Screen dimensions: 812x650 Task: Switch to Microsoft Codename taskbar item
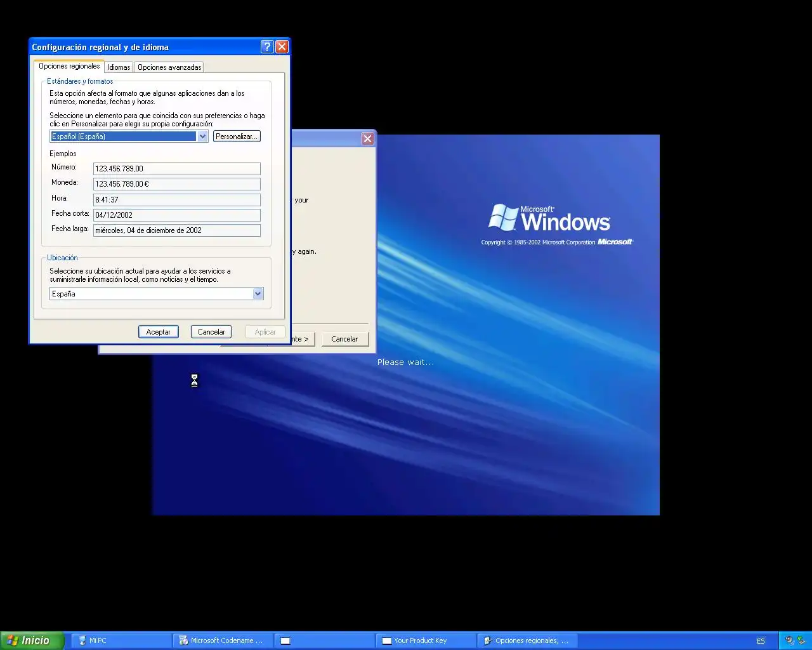(223, 640)
